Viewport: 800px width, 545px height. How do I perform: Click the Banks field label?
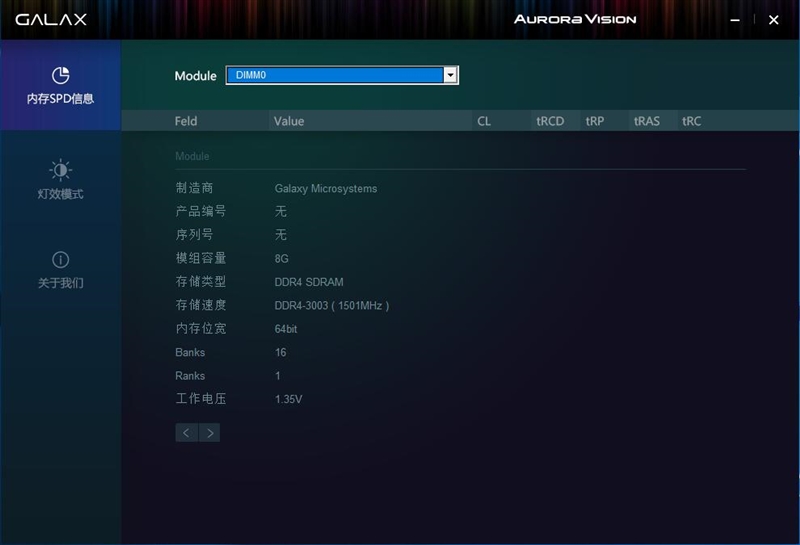point(190,352)
